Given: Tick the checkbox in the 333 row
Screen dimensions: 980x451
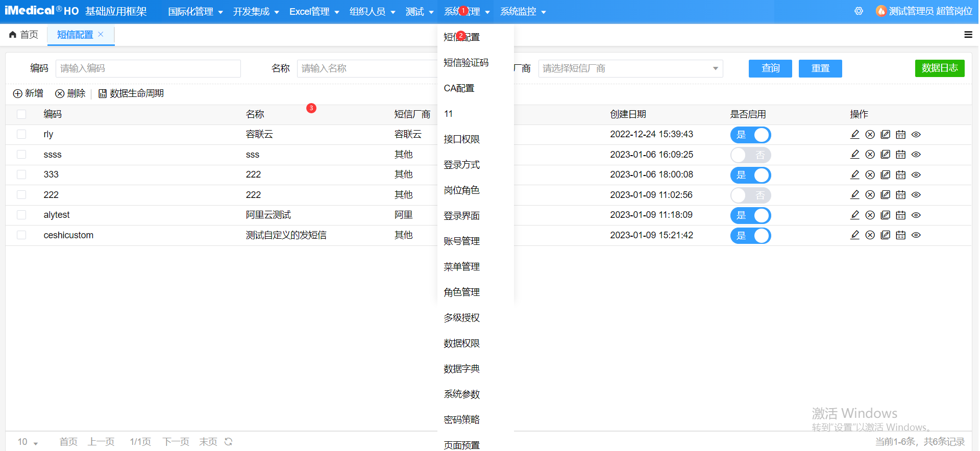Looking at the screenshot, I should (21, 174).
